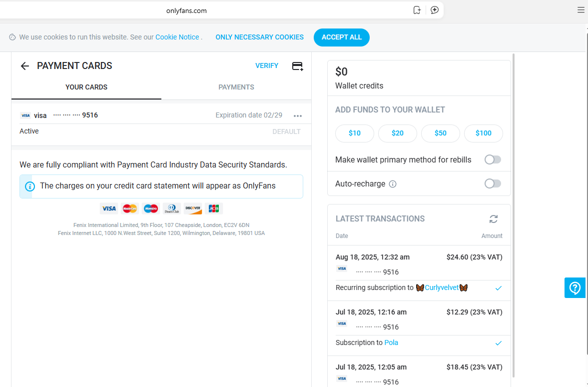Go back using the Payment Cards arrow
This screenshot has height=387, width=588.
(x=25, y=66)
